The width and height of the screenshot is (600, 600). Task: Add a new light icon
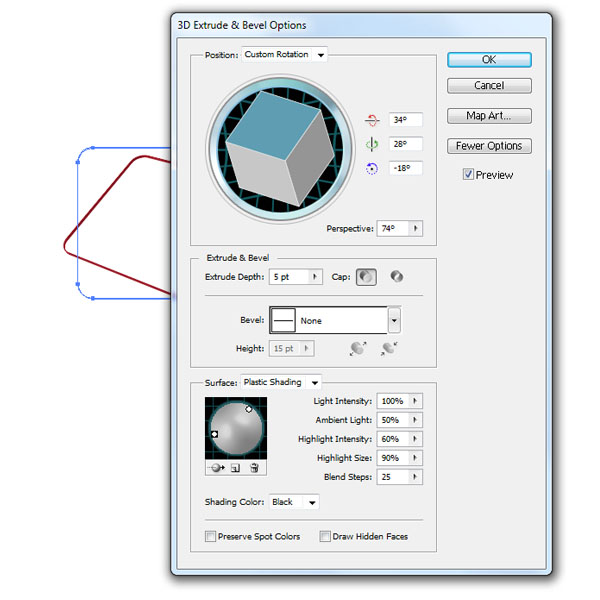pyautogui.click(x=235, y=468)
